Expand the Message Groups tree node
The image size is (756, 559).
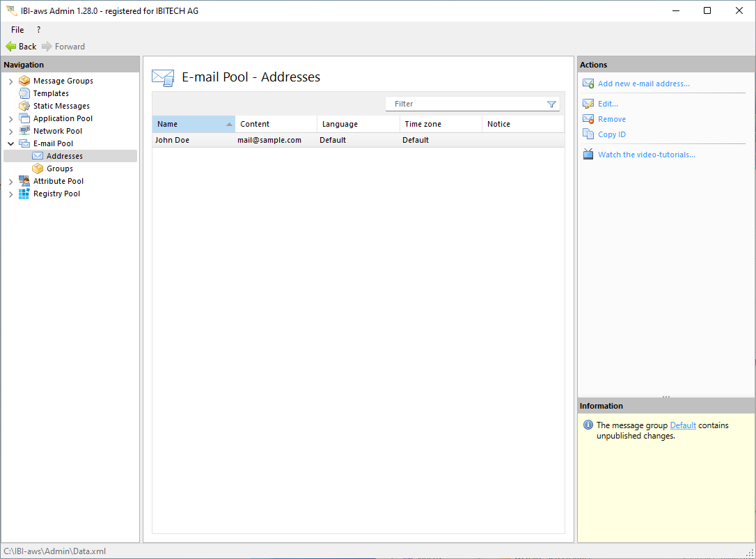(x=10, y=81)
